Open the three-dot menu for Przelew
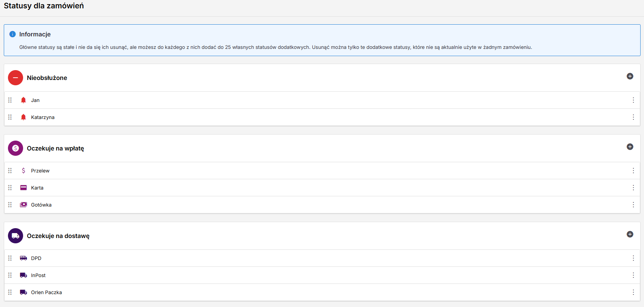644x307 pixels. point(633,171)
